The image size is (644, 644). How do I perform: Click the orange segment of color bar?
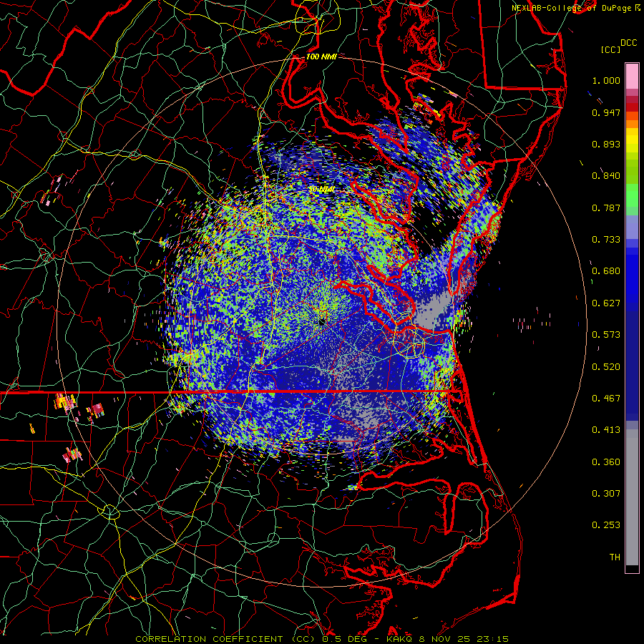(x=632, y=120)
